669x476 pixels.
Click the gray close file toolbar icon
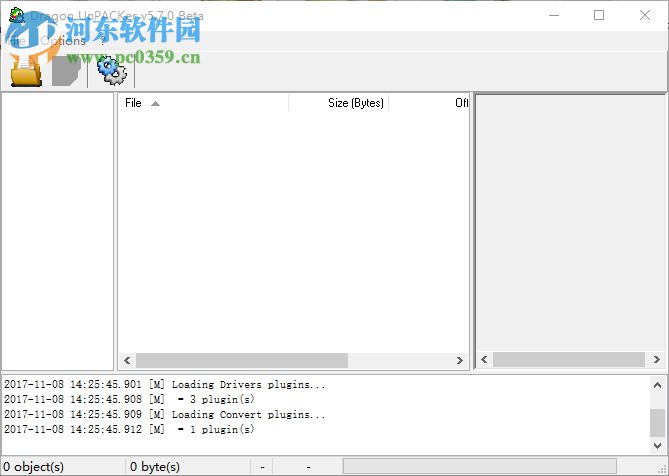point(67,71)
